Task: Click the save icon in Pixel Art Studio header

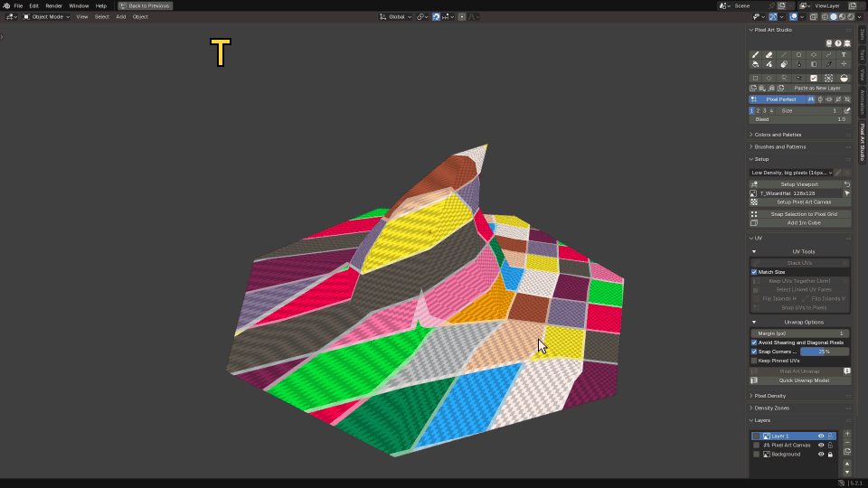Action: click(x=829, y=43)
